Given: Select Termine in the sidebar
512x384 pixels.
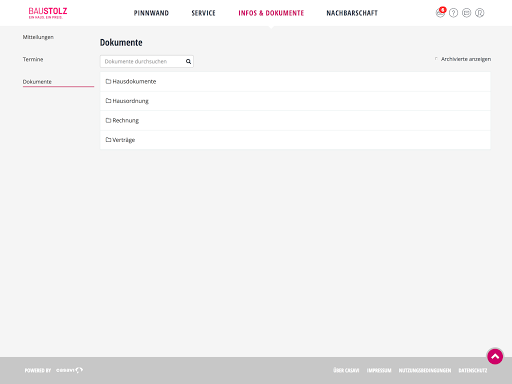Looking at the screenshot, I should [x=33, y=59].
